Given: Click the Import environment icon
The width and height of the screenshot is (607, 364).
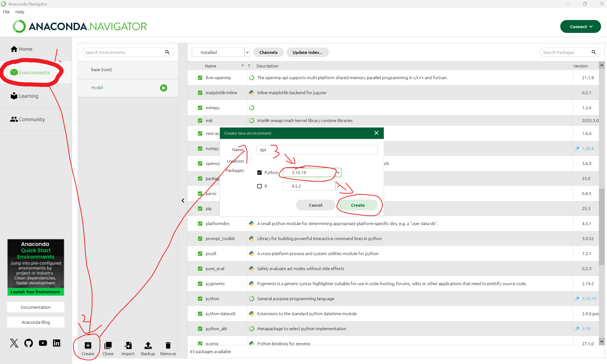Looking at the screenshot, I should tap(128, 345).
